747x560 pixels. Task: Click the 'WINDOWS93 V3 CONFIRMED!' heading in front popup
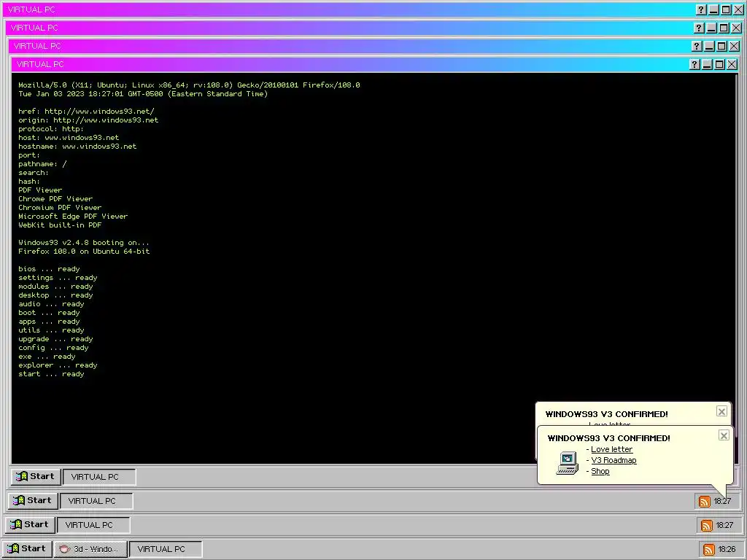click(x=609, y=438)
